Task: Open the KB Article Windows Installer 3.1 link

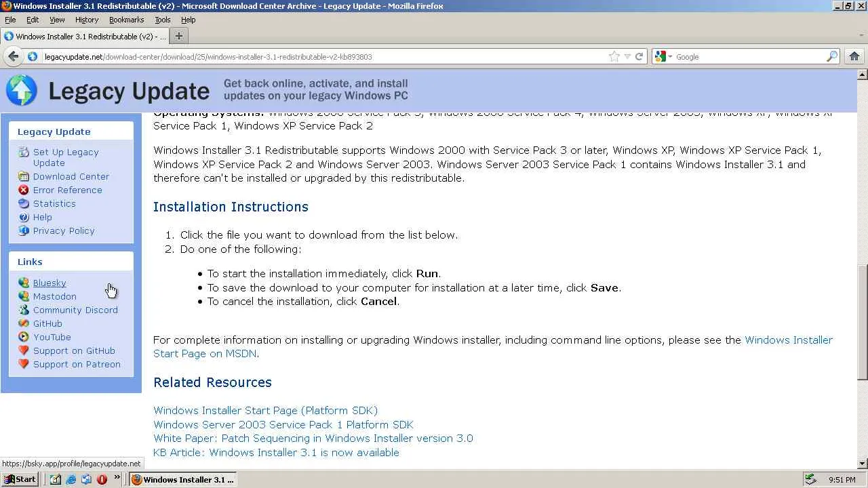Action: tap(276, 452)
